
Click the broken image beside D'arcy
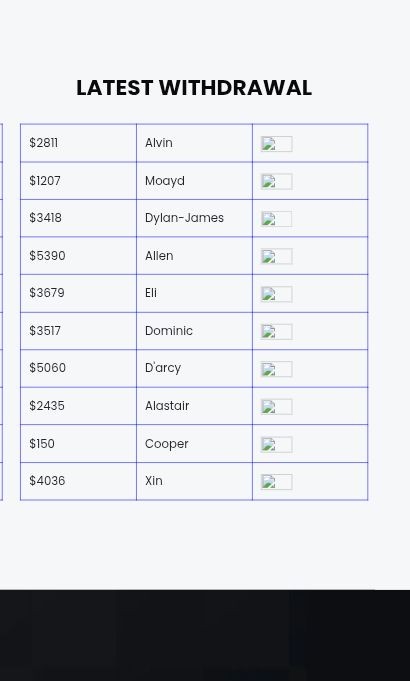pos(277,369)
